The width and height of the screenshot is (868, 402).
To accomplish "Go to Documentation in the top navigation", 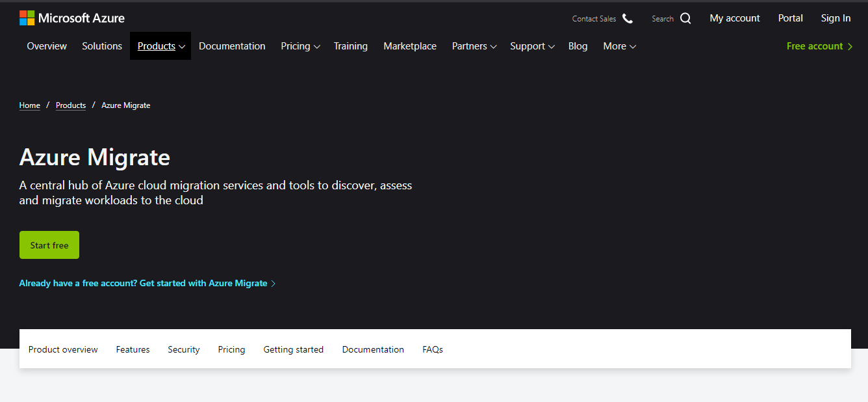I will click(x=232, y=46).
